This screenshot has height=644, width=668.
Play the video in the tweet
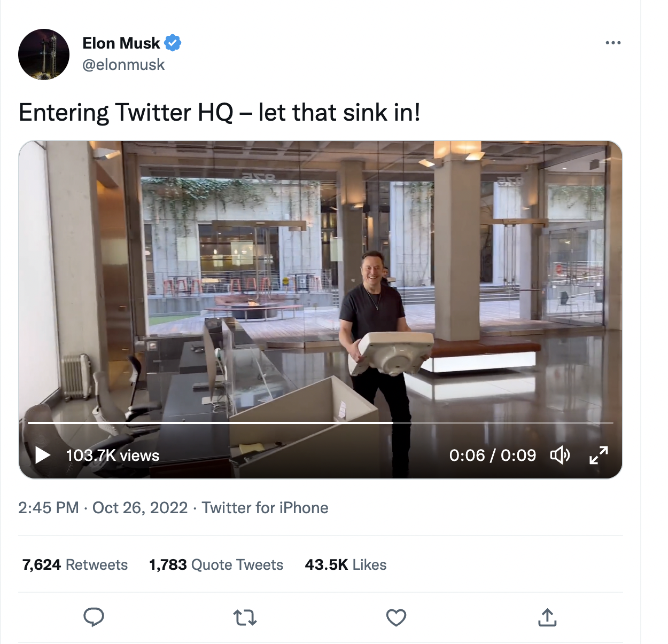43,455
